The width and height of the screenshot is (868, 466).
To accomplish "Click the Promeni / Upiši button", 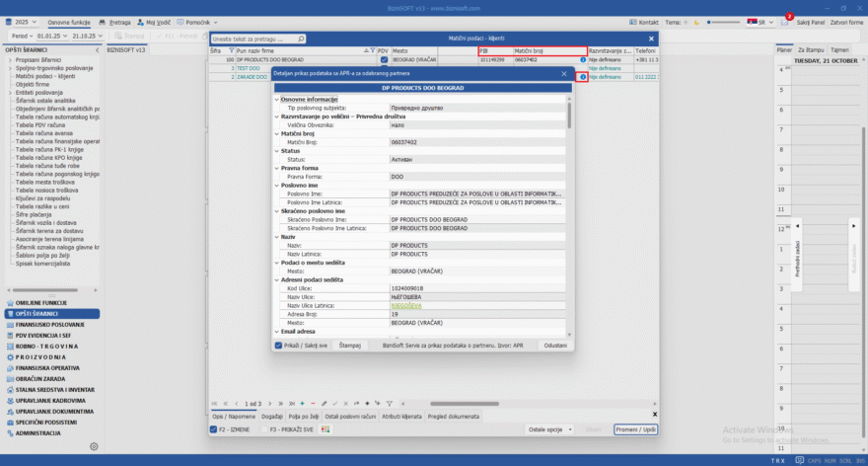I will [x=634, y=429].
